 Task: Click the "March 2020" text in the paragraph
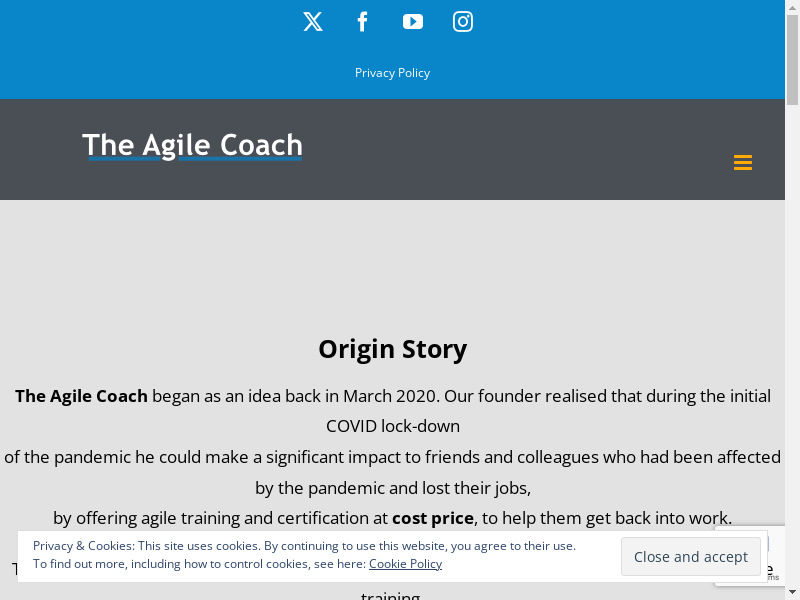coord(392,396)
